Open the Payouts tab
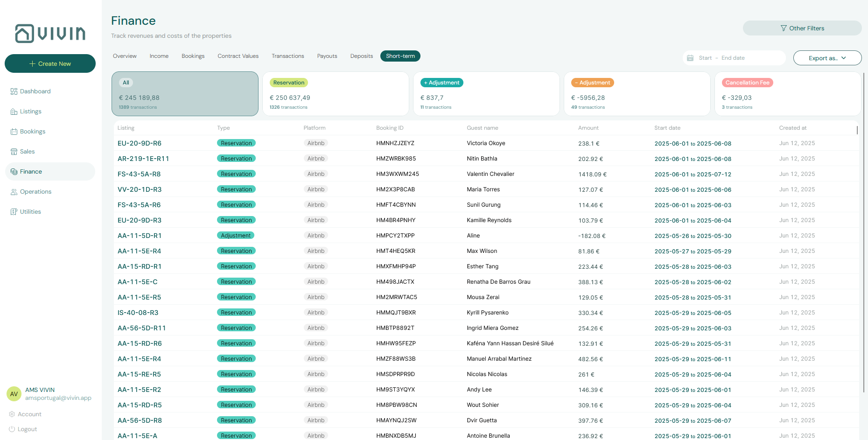The image size is (868, 440). [327, 56]
